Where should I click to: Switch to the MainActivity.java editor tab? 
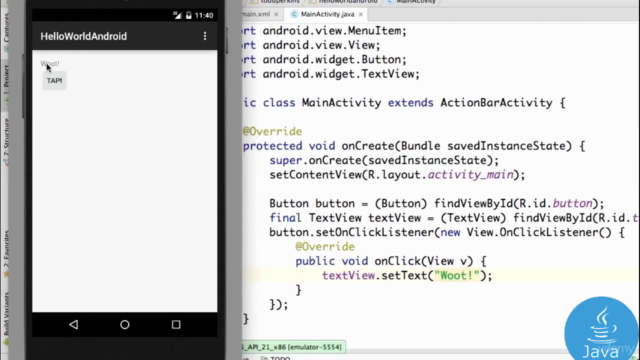(327, 14)
